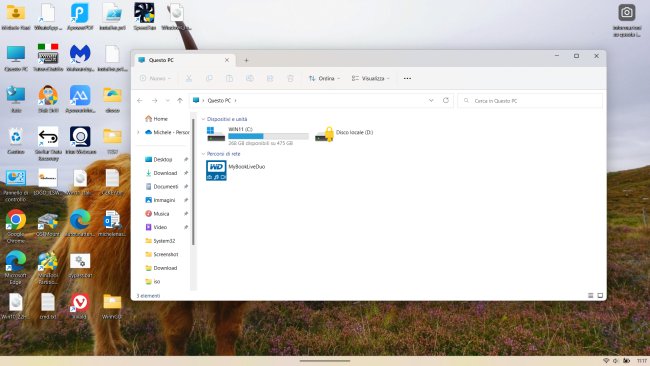650x366 pixels.
Task: Click Questo PC breadcrumb in address bar
Action: 219,100
